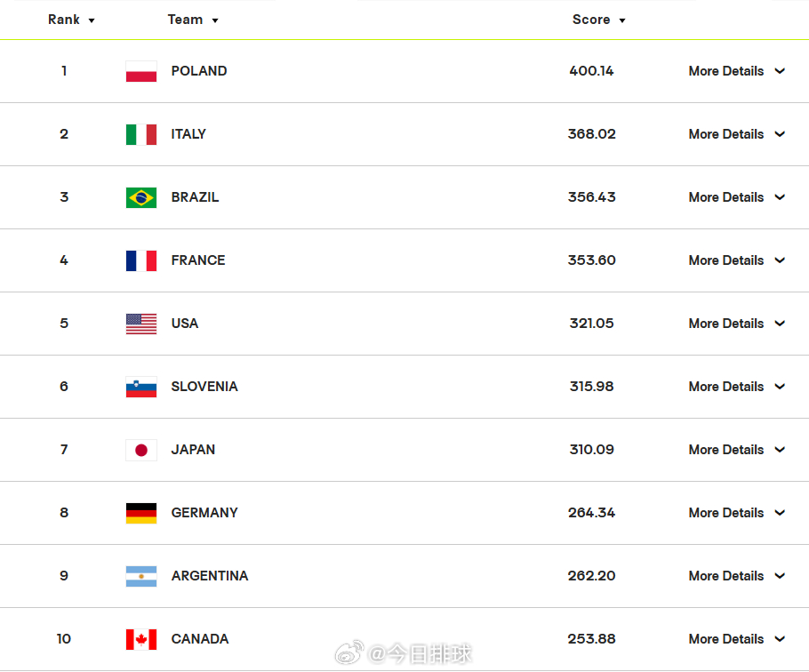
Task: Select the JAPAN team name
Action: 193,450
